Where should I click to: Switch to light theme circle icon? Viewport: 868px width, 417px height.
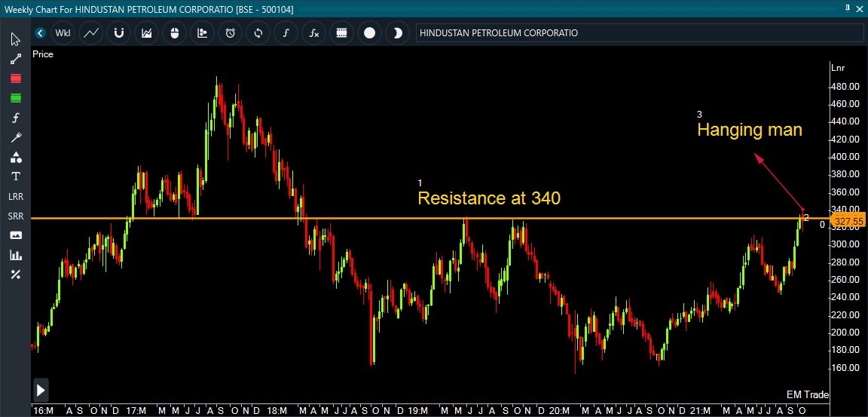[x=369, y=33]
